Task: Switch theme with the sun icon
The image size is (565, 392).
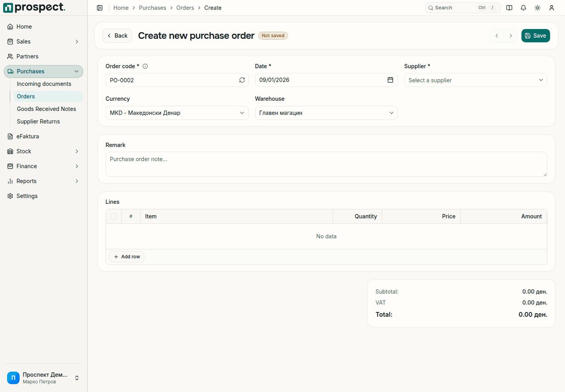Action: pyautogui.click(x=538, y=8)
